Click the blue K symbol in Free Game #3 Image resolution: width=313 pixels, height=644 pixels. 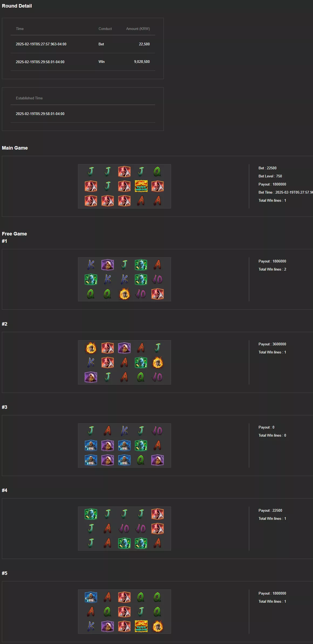tap(124, 431)
